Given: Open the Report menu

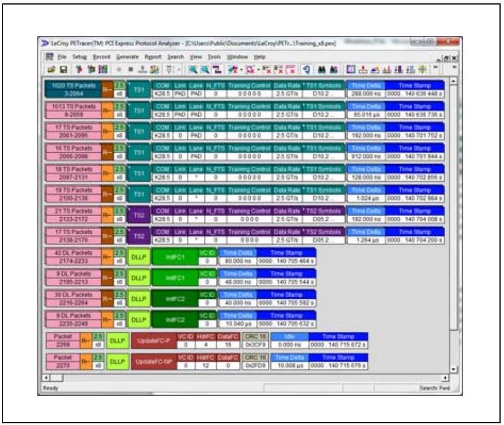Looking at the screenshot, I should (x=153, y=57).
